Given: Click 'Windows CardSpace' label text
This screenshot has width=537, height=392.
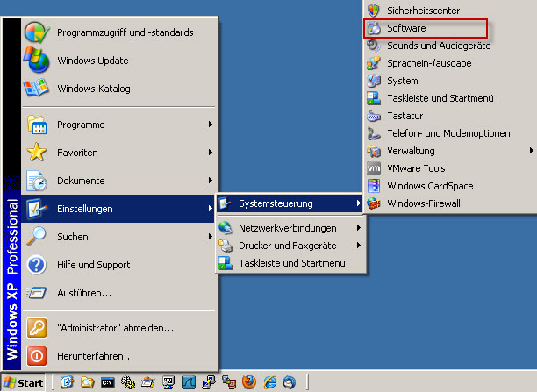Looking at the screenshot, I should click(x=430, y=186).
